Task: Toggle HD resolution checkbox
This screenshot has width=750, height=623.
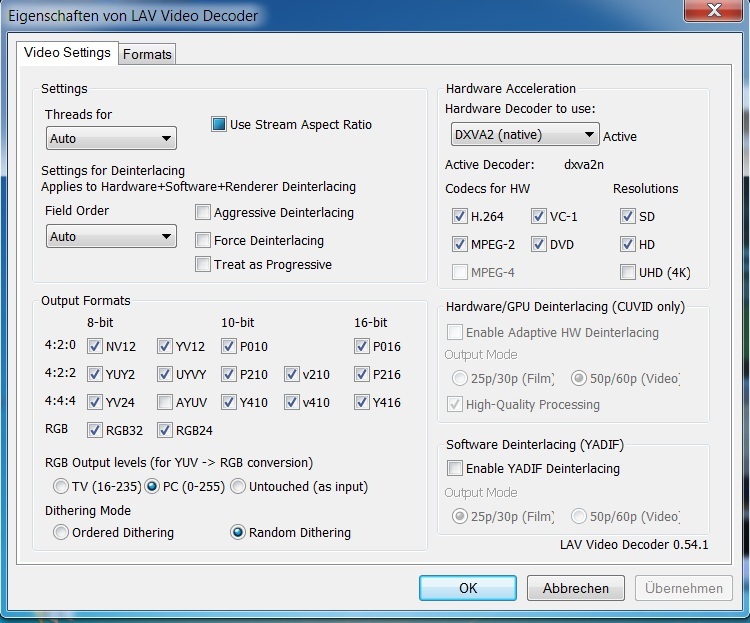Action: click(628, 245)
